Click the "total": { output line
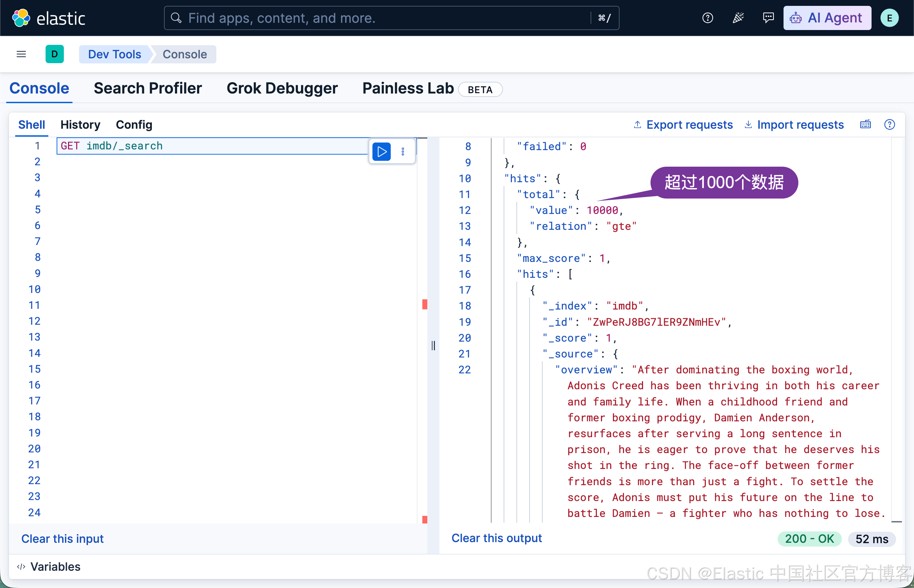This screenshot has height=588, width=914. 548,194
